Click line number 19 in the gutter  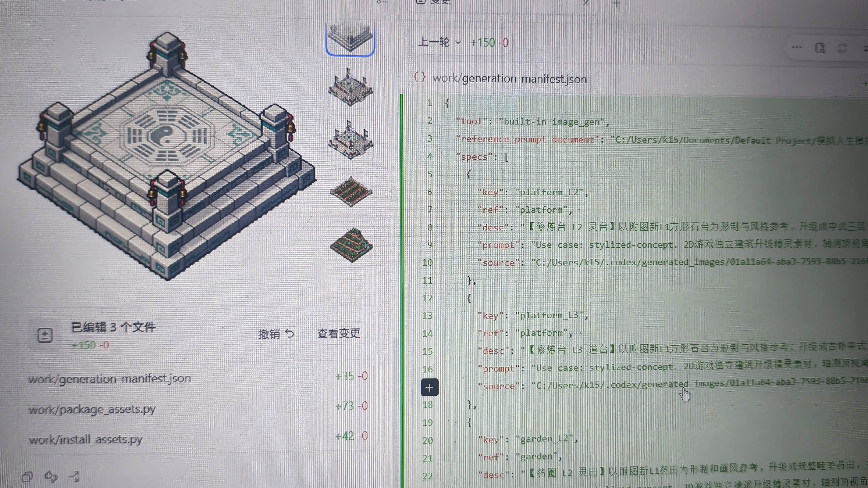[428, 423]
